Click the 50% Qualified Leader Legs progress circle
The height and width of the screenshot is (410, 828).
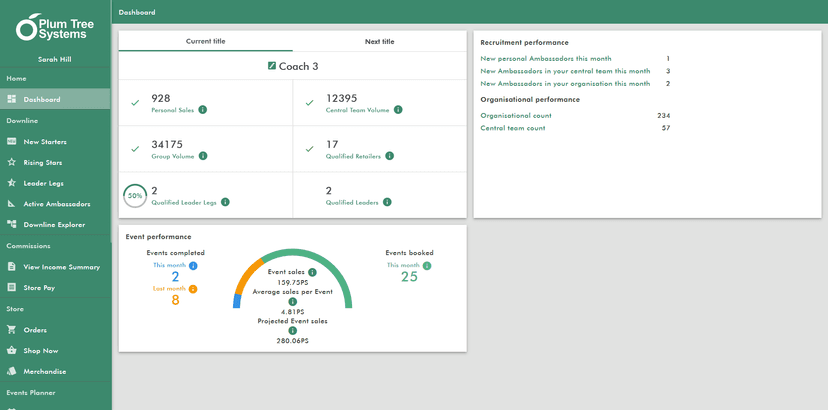pyautogui.click(x=135, y=195)
